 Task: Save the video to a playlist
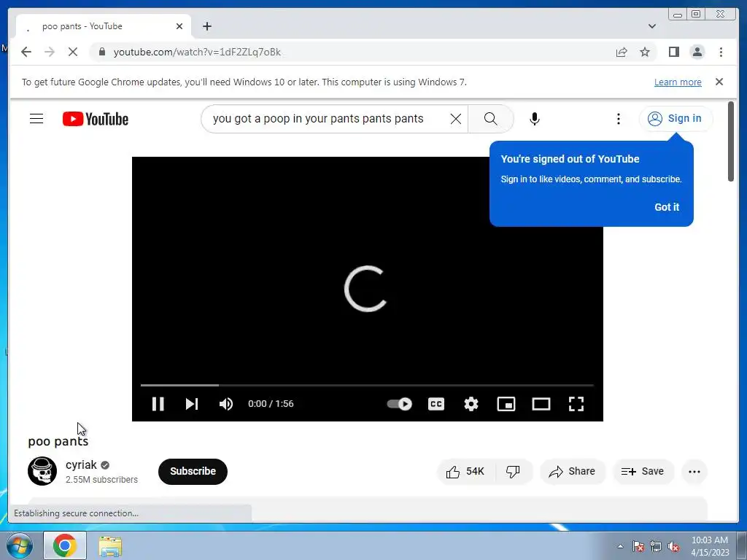[x=643, y=472]
